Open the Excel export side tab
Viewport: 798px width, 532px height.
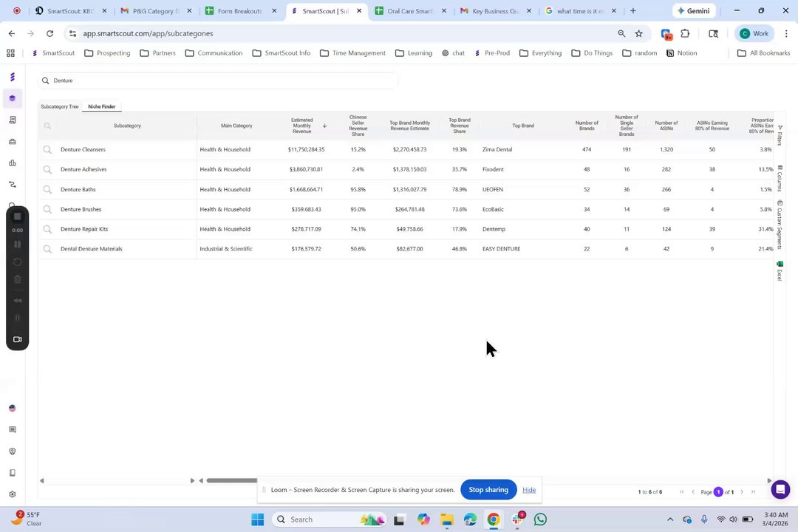(x=780, y=270)
